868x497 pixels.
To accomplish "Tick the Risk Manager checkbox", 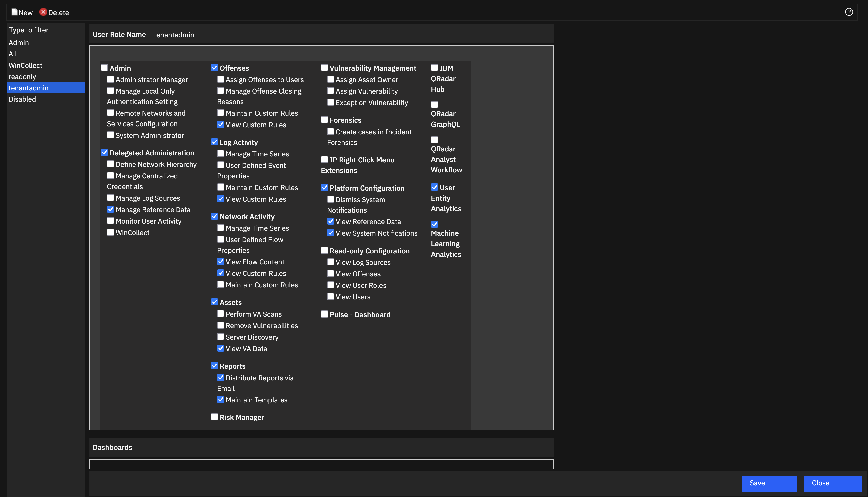I will 214,417.
